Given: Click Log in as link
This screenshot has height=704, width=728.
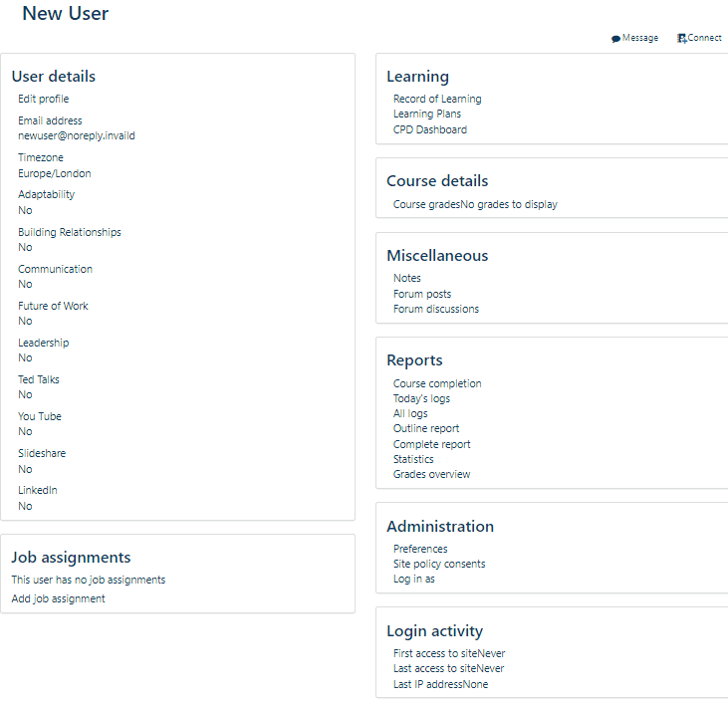Looking at the screenshot, I should point(414,579).
